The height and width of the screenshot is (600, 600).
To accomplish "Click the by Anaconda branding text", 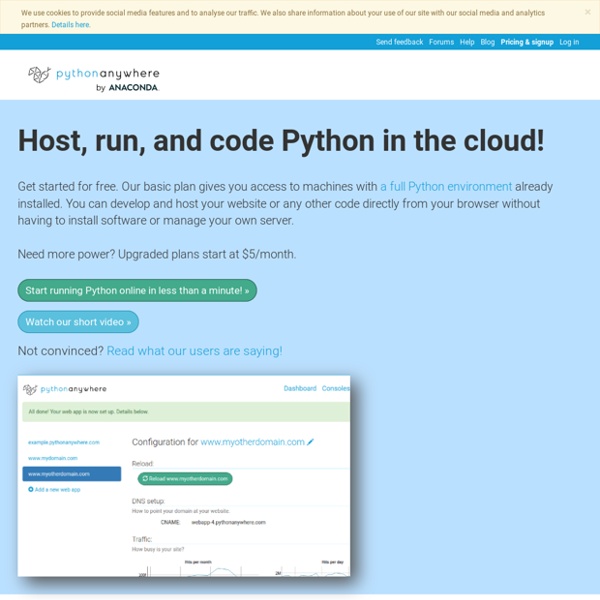I will click(x=126, y=87).
